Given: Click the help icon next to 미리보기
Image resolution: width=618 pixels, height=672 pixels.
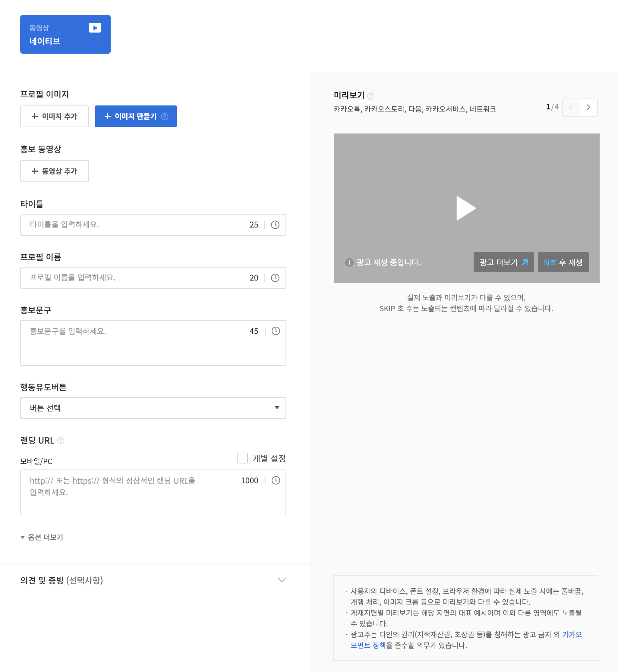Looking at the screenshot, I should [370, 96].
